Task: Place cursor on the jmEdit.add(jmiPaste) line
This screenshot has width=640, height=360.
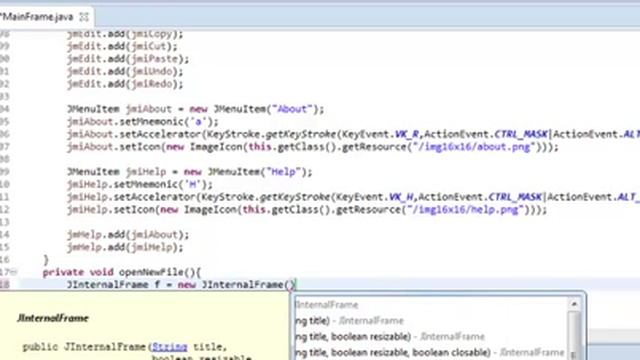Action: (x=128, y=59)
